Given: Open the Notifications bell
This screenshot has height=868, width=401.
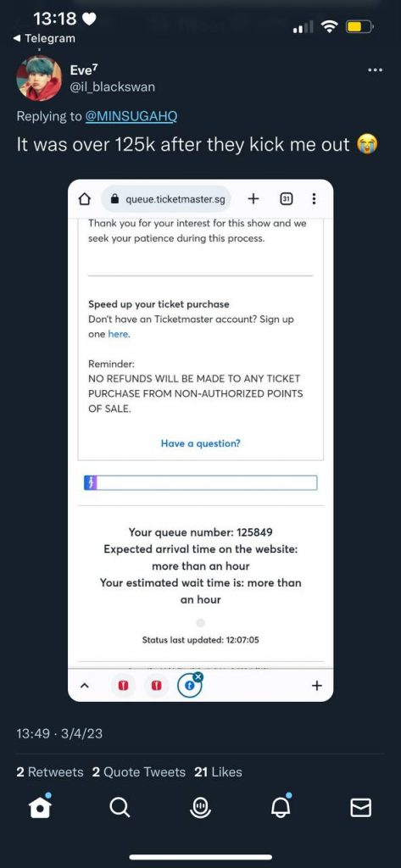Looking at the screenshot, I should (x=281, y=807).
